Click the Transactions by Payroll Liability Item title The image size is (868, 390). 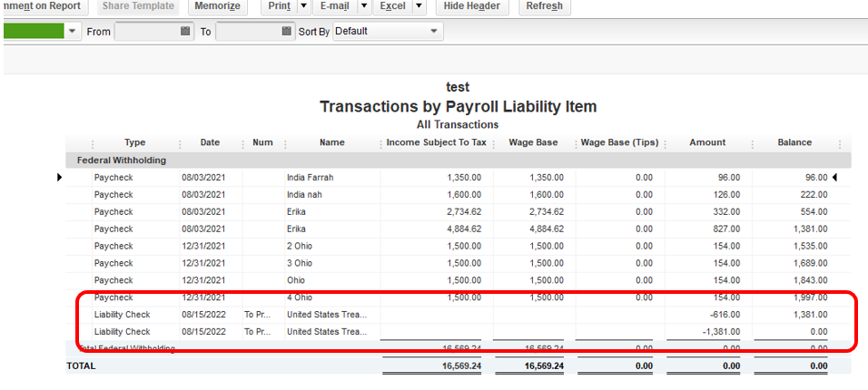click(459, 107)
